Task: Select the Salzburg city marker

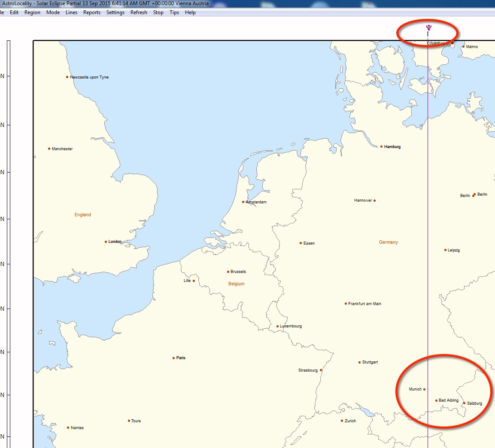Action: [464, 403]
